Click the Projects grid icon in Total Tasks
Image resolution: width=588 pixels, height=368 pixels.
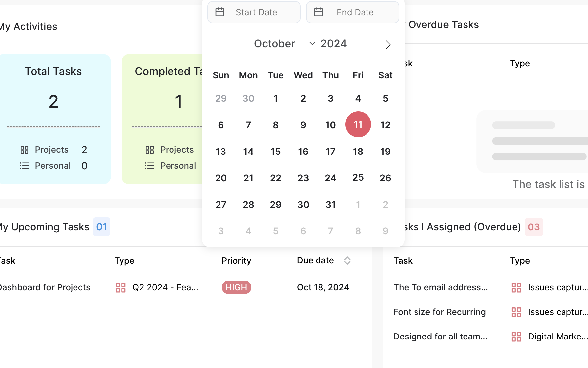pos(24,150)
